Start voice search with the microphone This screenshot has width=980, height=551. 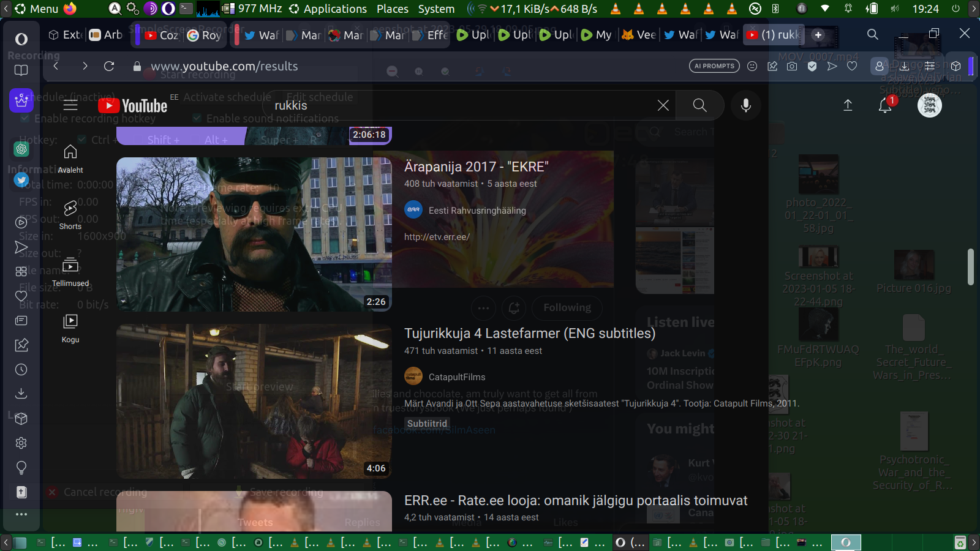(x=745, y=105)
